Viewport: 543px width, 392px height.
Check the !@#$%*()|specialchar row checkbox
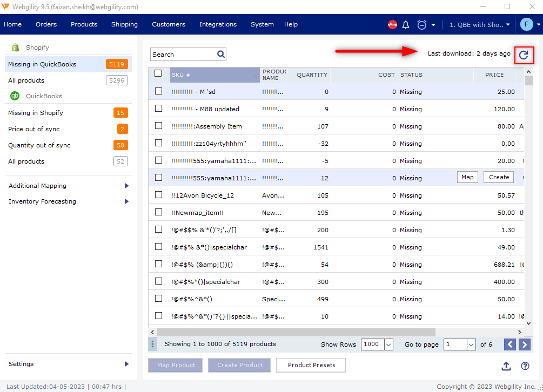(x=159, y=281)
